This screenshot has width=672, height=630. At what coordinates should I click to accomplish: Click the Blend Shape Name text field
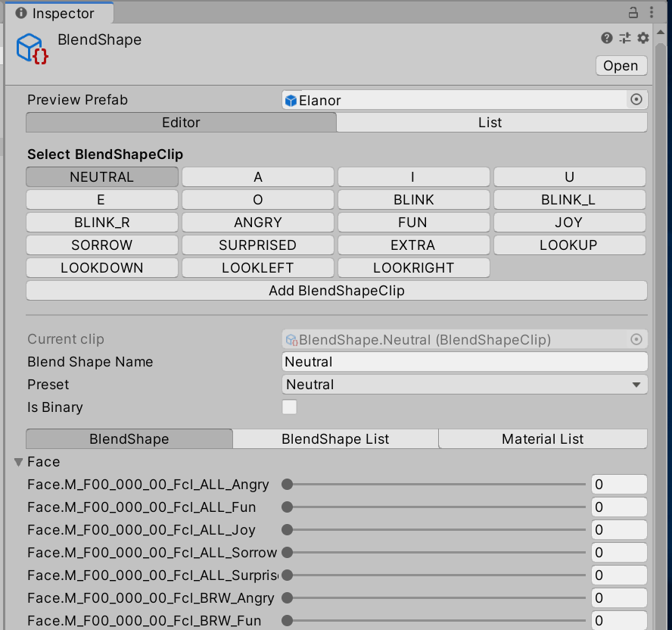[x=465, y=362]
